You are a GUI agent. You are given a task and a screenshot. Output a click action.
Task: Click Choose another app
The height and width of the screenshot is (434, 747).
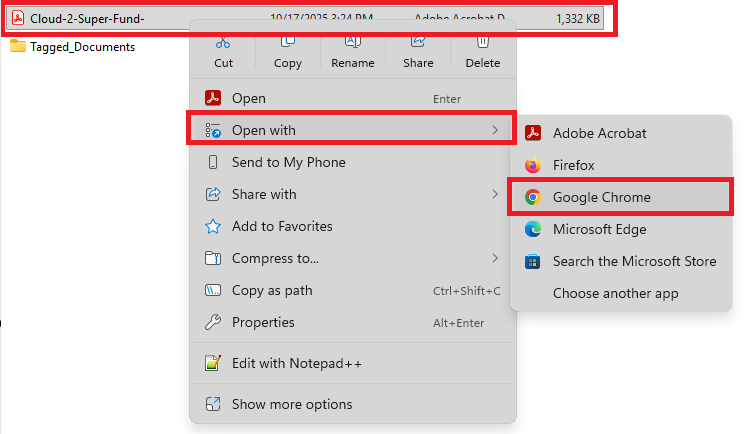tap(615, 293)
